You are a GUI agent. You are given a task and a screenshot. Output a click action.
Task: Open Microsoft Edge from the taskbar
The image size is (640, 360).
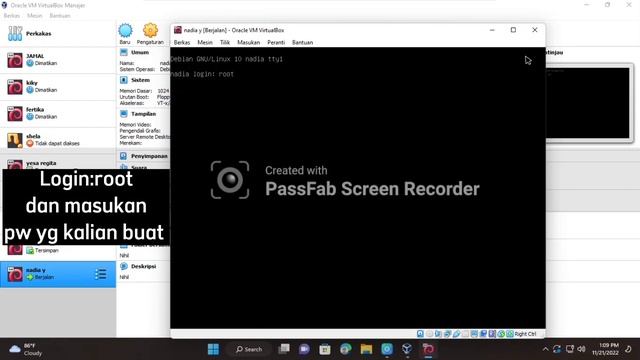click(x=346, y=349)
